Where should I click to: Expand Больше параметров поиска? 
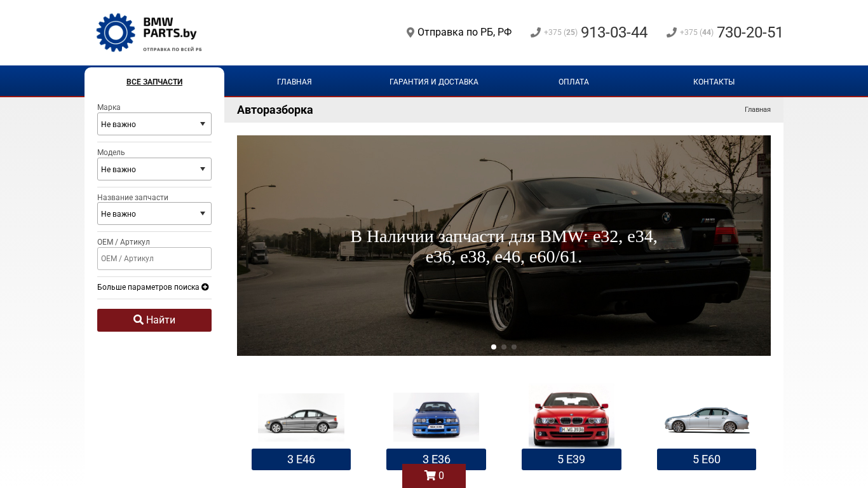tap(153, 287)
